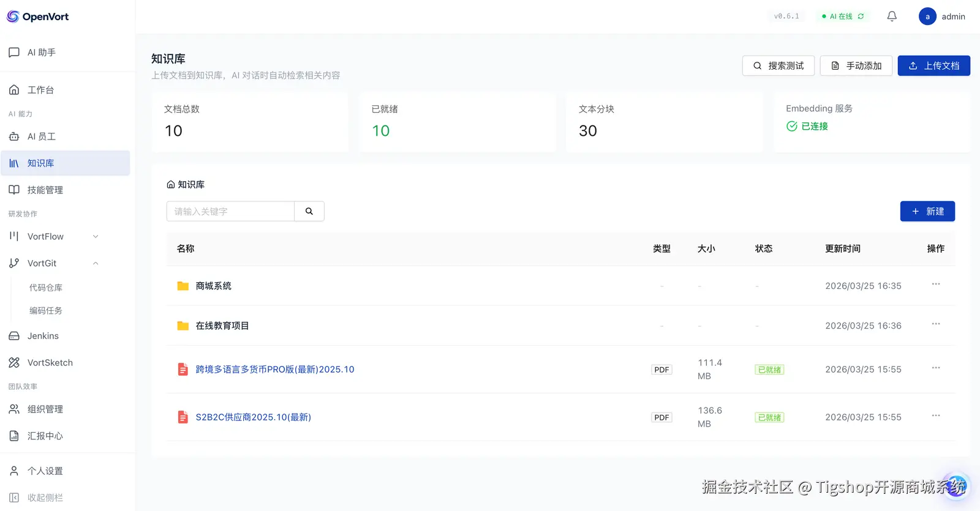Open the admin avatar menu
The height and width of the screenshot is (511, 980).
click(927, 17)
